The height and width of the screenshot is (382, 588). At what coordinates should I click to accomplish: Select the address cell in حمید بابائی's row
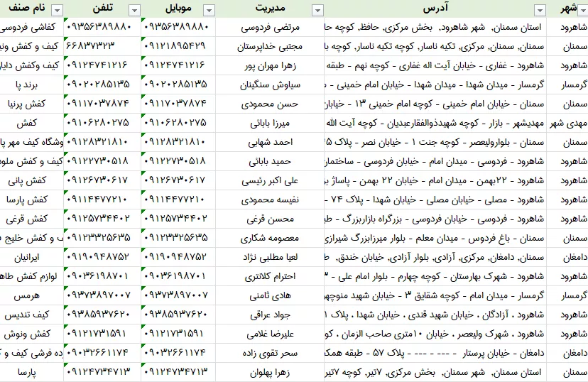point(435,161)
